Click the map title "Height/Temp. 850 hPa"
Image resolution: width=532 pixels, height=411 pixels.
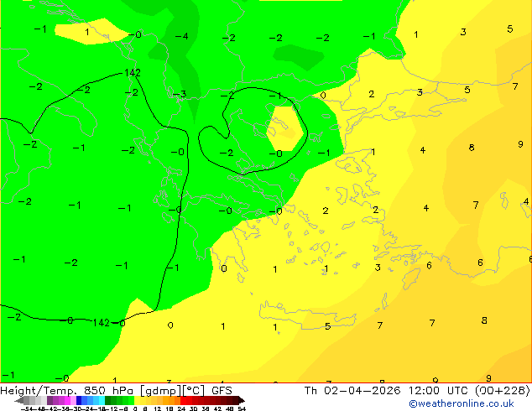click(68, 391)
